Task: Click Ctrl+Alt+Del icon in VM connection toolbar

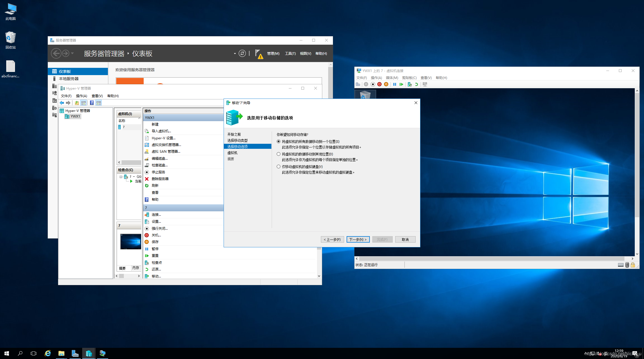Action: pyautogui.click(x=358, y=84)
